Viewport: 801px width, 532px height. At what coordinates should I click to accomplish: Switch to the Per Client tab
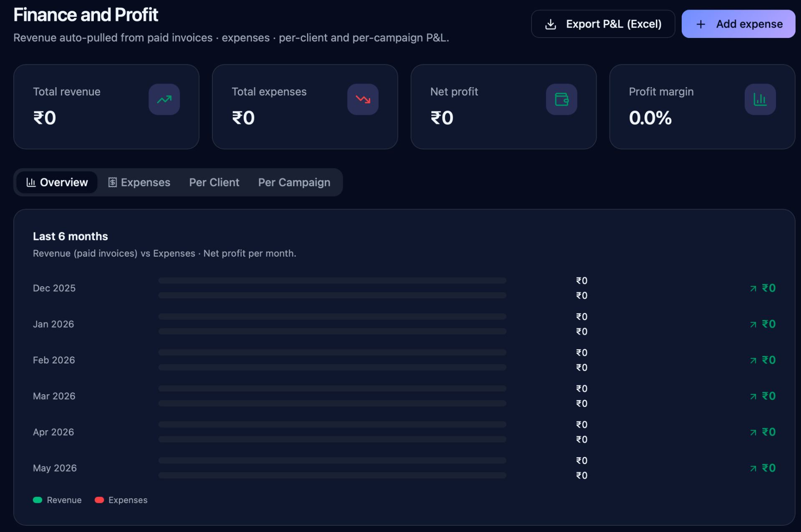coord(214,182)
